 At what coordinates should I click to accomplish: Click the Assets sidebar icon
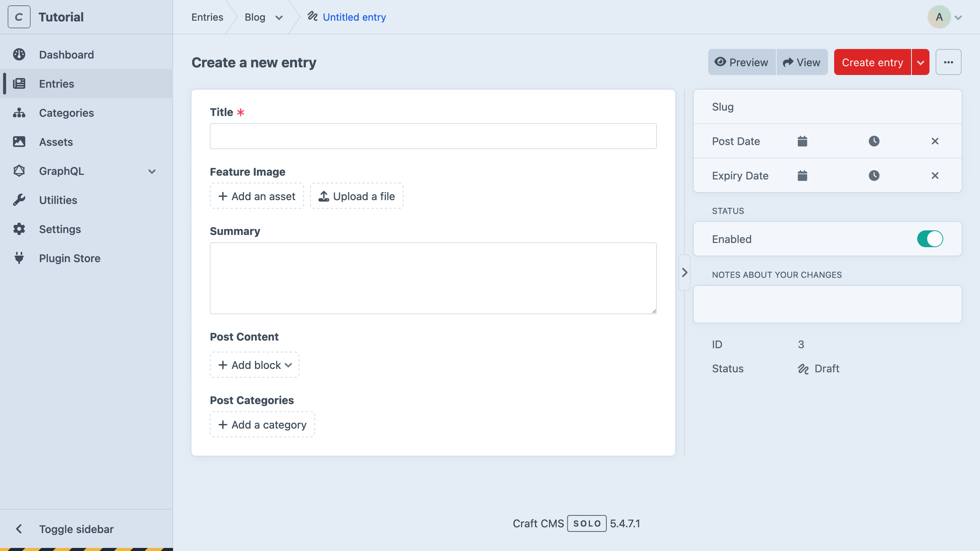[19, 142]
